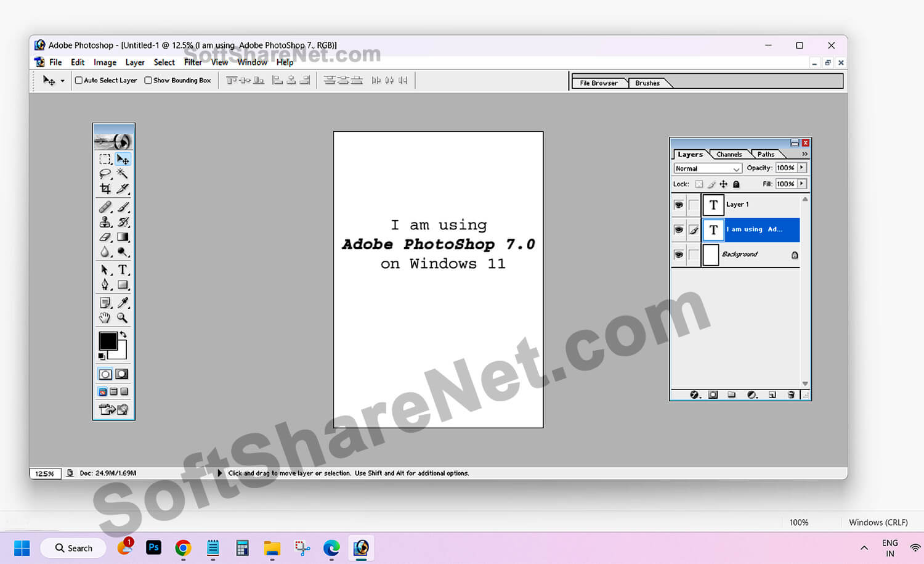Toggle the lock all option
The height and width of the screenshot is (564, 924).
736,184
